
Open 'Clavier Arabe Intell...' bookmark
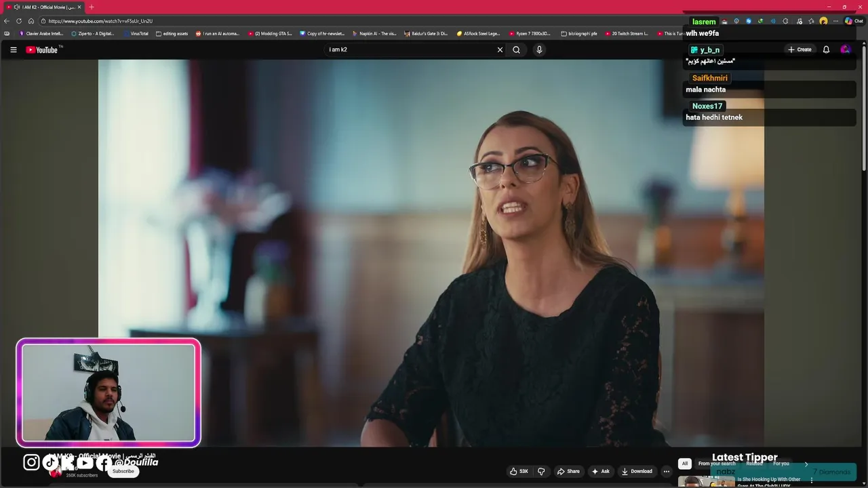pos(41,33)
